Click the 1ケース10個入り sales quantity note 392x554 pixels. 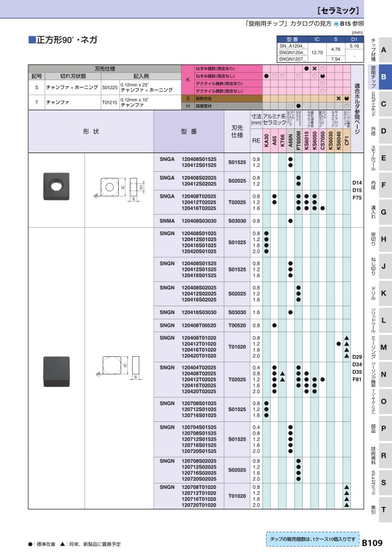pos(312,537)
